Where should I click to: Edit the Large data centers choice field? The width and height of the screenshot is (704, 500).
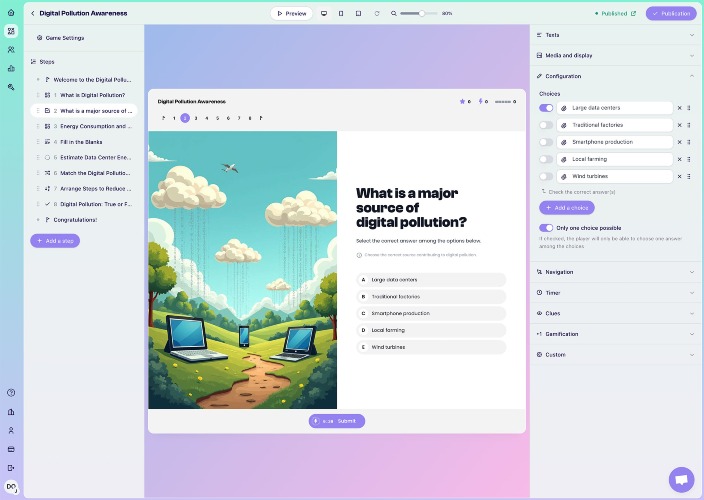[x=615, y=108]
